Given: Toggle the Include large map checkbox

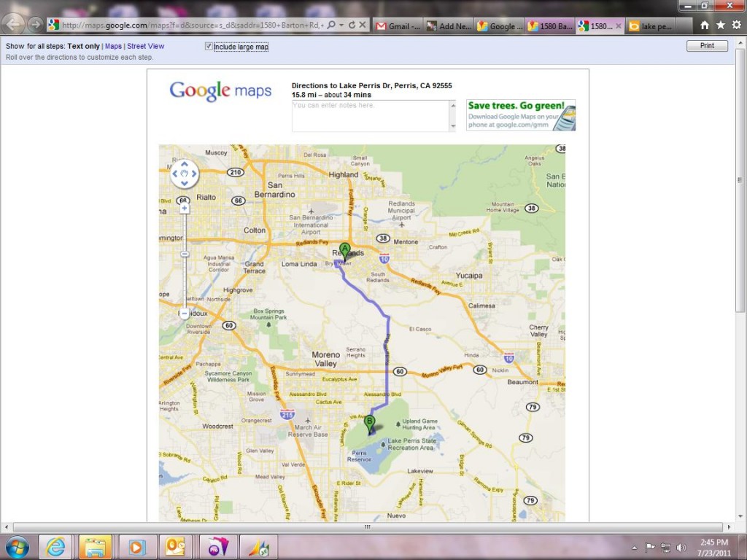Looking at the screenshot, I should [209, 47].
